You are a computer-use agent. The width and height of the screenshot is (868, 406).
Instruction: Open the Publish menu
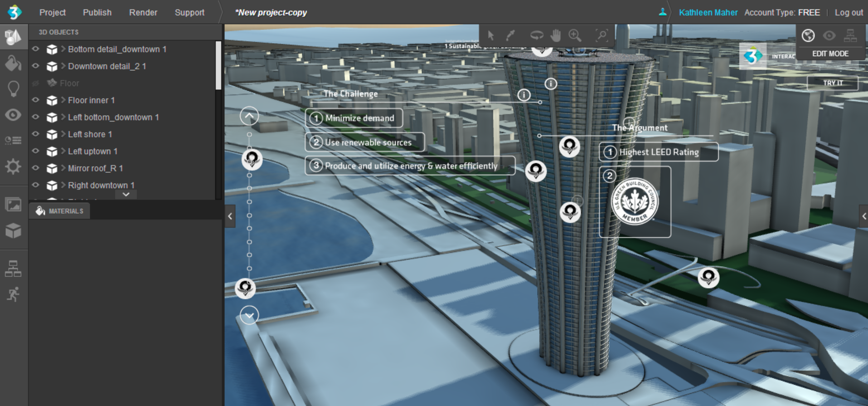click(97, 13)
